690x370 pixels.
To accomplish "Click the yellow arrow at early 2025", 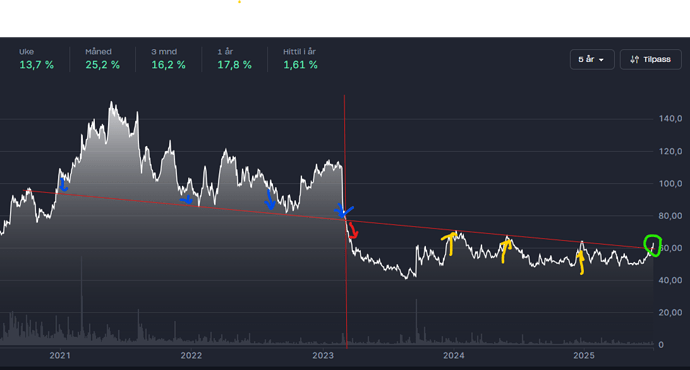I will [x=581, y=263].
